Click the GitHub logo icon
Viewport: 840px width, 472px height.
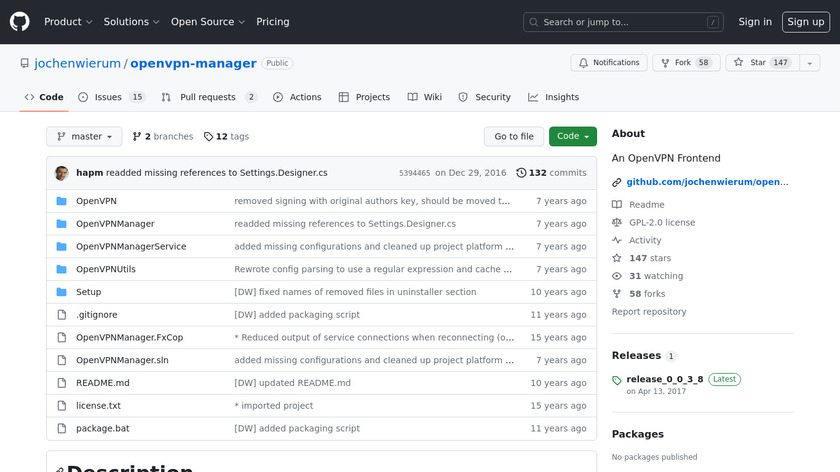point(20,22)
